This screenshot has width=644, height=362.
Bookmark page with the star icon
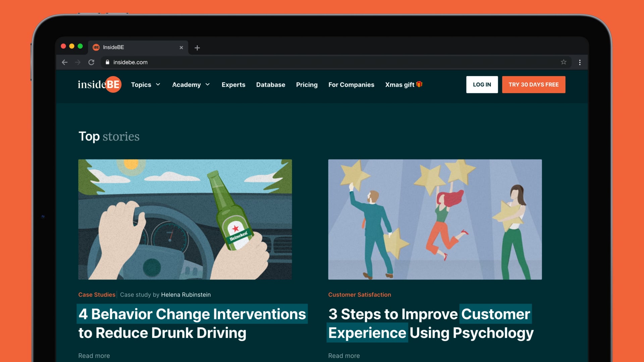pyautogui.click(x=563, y=62)
